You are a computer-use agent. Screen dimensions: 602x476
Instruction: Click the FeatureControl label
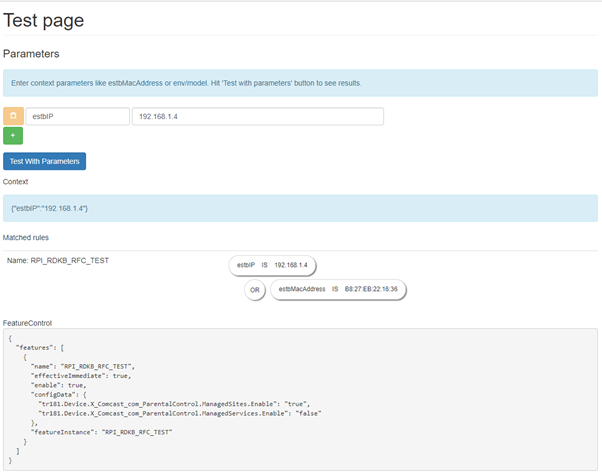[27, 323]
